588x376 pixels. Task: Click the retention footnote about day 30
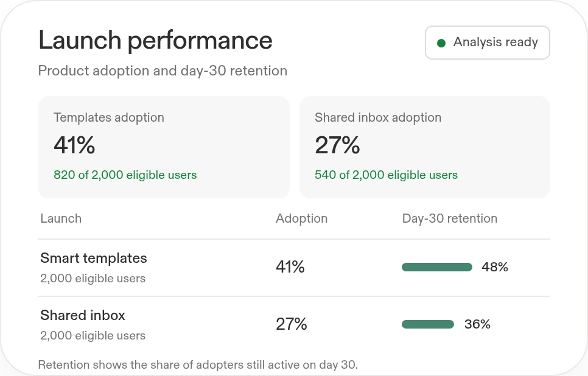point(198,365)
